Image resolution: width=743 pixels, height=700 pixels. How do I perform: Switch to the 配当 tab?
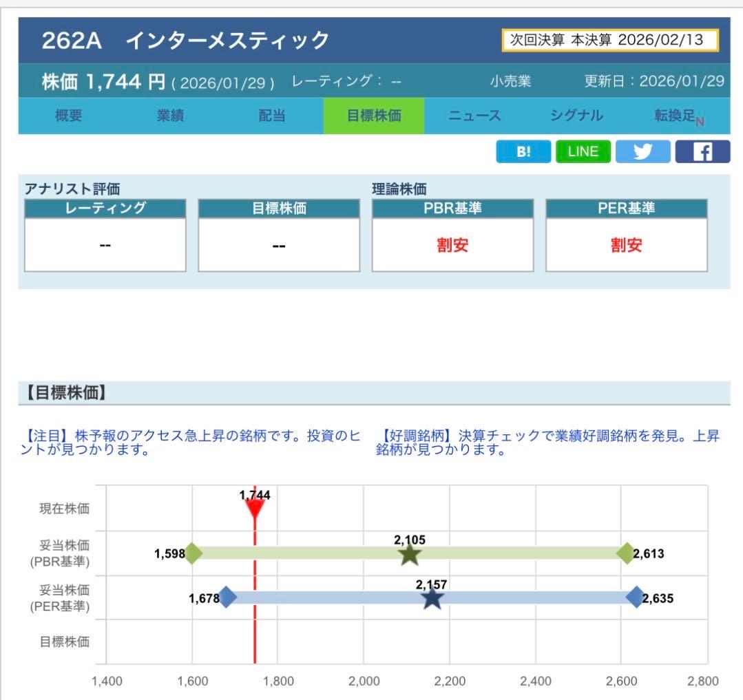(271, 116)
